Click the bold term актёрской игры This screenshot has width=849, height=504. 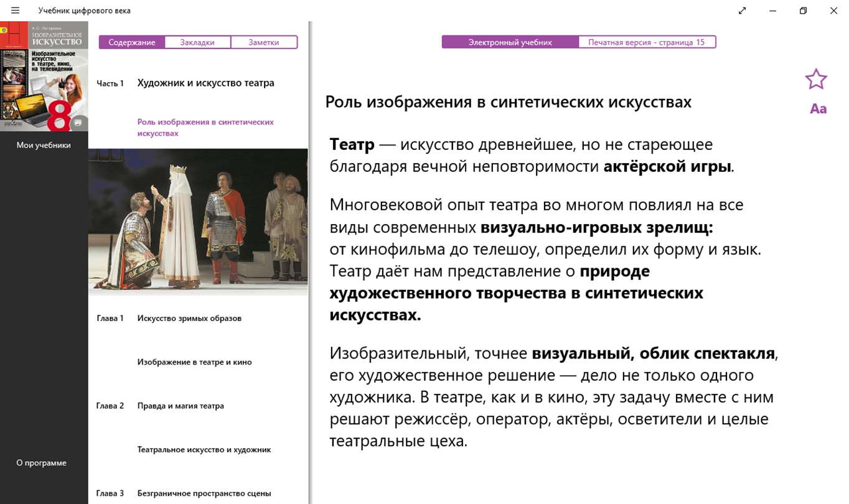667,167
